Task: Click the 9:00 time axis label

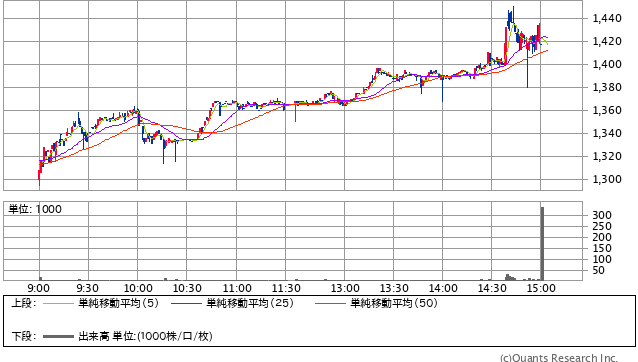Action: tap(39, 288)
